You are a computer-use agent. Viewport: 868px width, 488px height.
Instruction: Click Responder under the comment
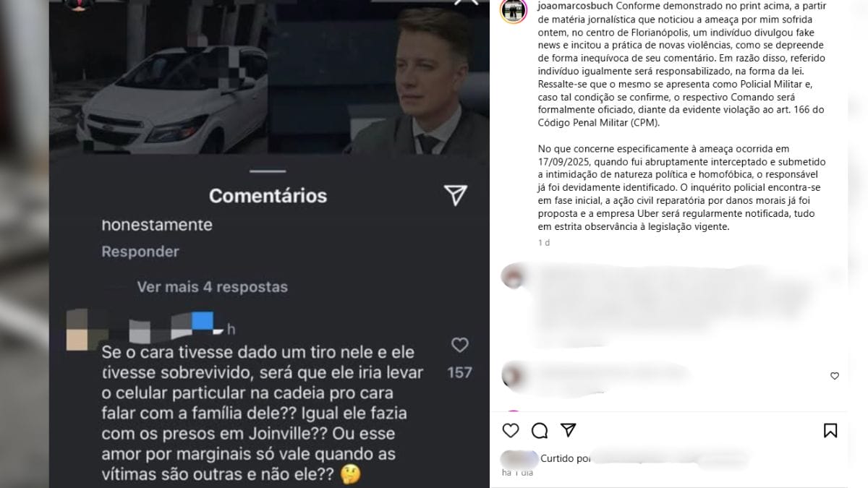click(140, 252)
